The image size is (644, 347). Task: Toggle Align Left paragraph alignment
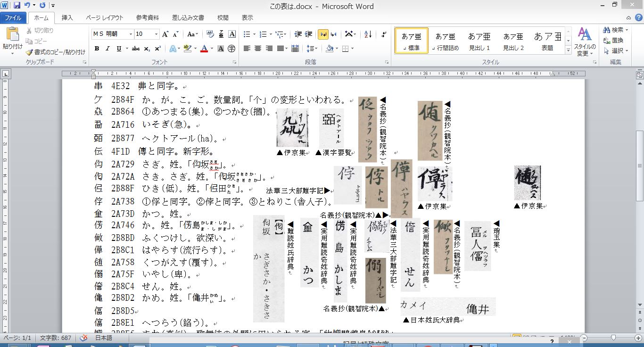[x=247, y=49]
